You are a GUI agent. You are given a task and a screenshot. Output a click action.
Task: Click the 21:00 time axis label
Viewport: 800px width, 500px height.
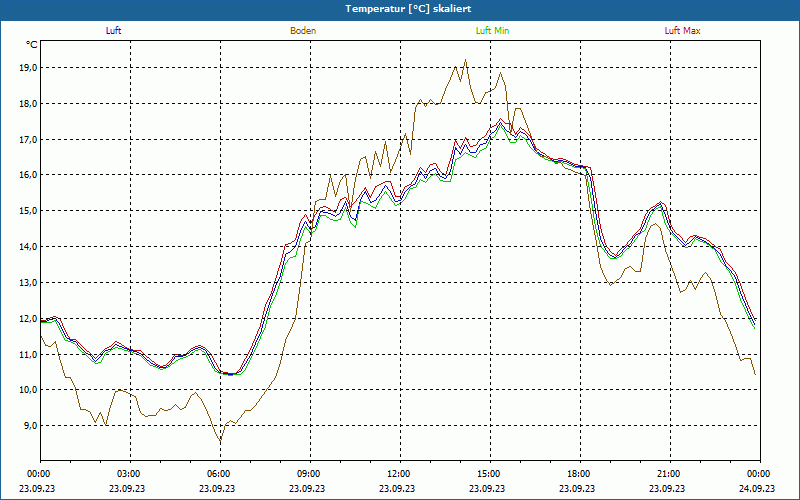tap(669, 473)
